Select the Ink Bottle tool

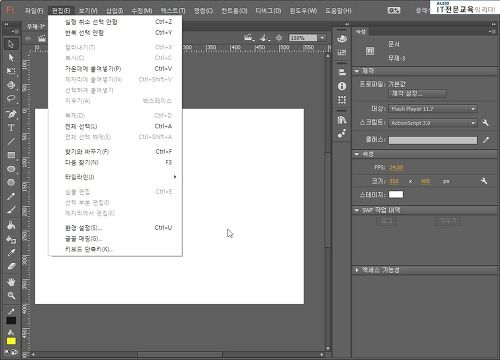pos(11,239)
